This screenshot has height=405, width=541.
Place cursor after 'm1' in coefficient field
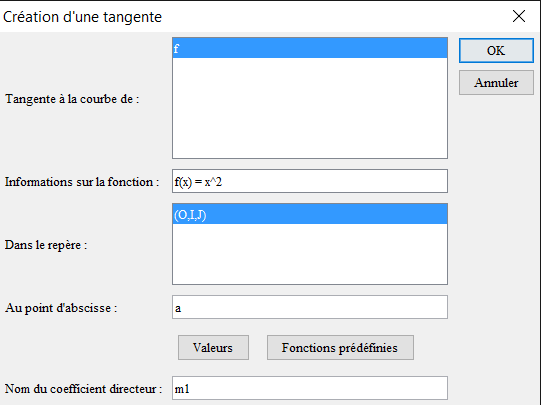tap(190, 389)
